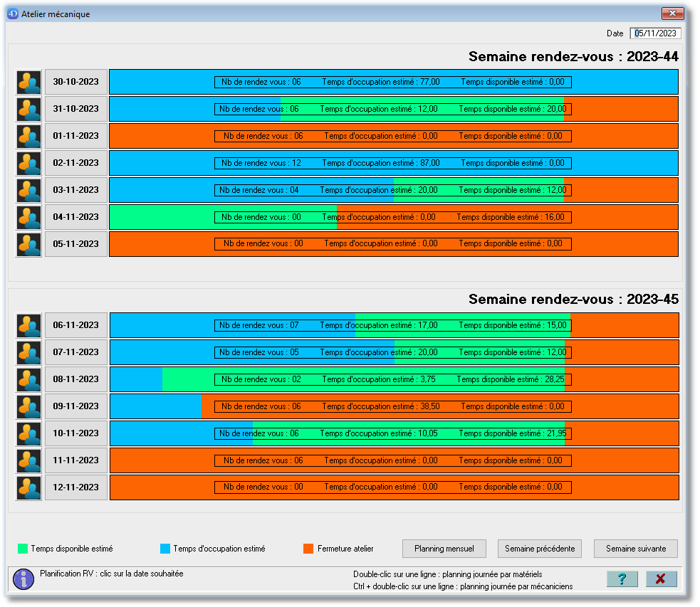Select date button 31-10-2023
The image size is (700, 607).
[x=76, y=110]
